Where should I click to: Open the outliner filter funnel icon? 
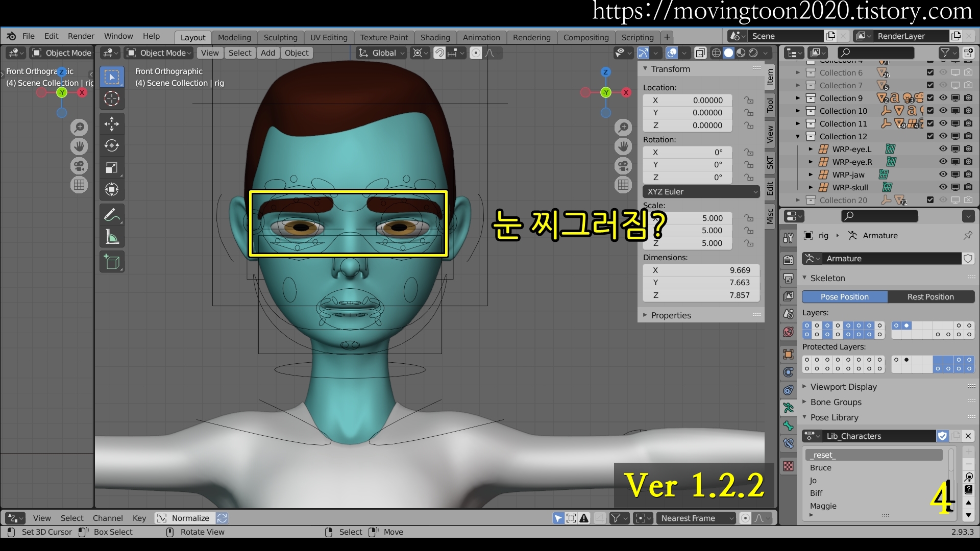click(x=945, y=53)
